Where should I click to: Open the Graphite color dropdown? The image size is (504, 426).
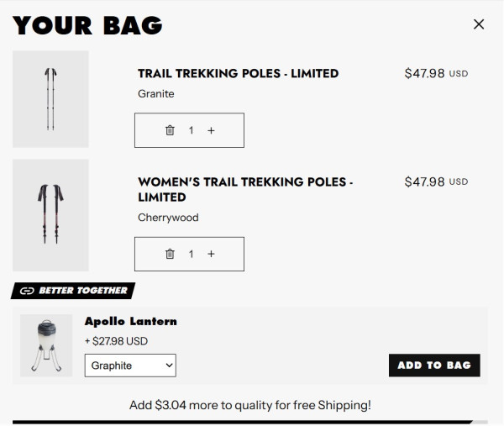pyautogui.click(x=130, y=366)
